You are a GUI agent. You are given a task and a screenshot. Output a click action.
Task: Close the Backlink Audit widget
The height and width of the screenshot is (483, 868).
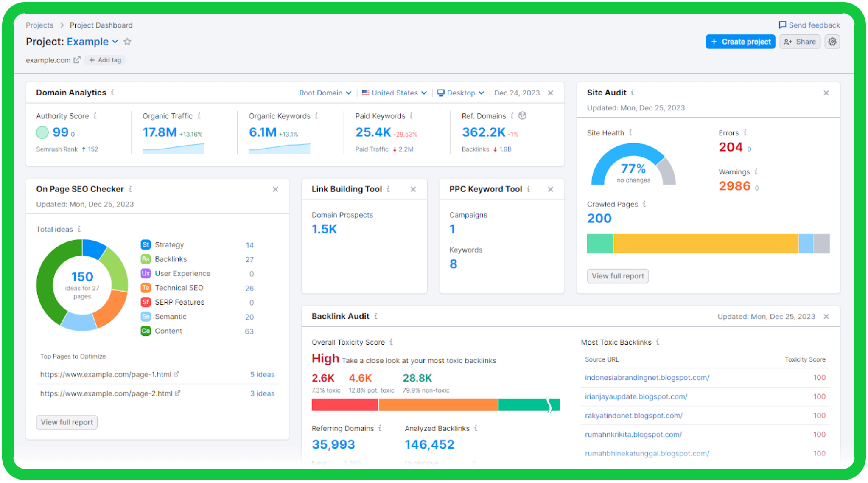coord(826,317)
